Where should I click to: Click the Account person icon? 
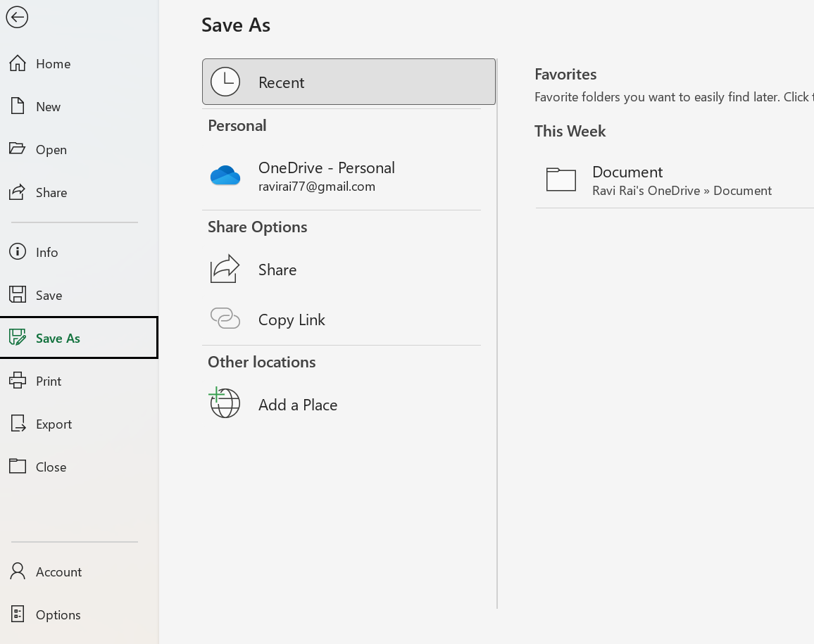(18, 571)
